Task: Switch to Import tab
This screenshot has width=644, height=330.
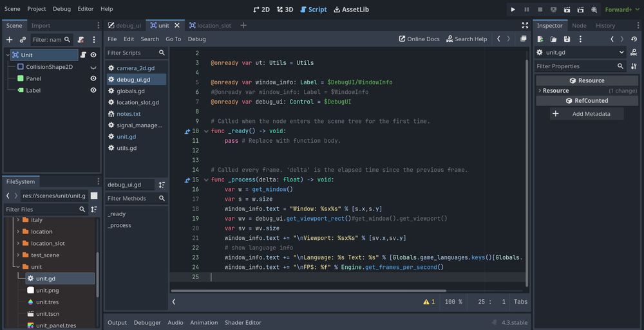Action: 41,26
